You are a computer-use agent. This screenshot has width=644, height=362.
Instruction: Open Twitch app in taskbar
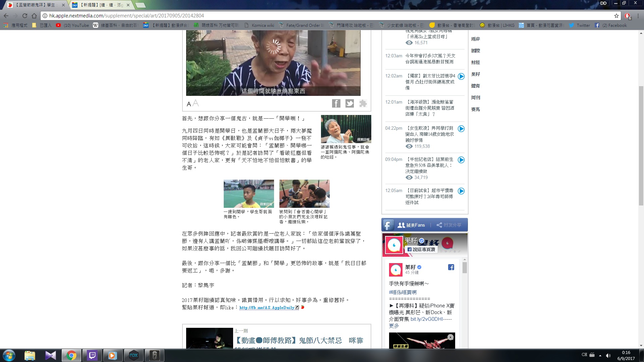click(92, 355)
